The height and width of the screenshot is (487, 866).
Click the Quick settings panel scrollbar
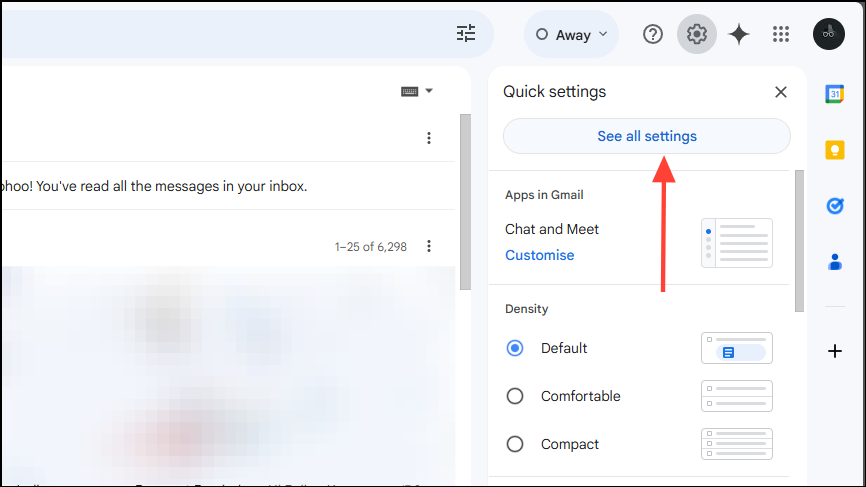(799, 241)
